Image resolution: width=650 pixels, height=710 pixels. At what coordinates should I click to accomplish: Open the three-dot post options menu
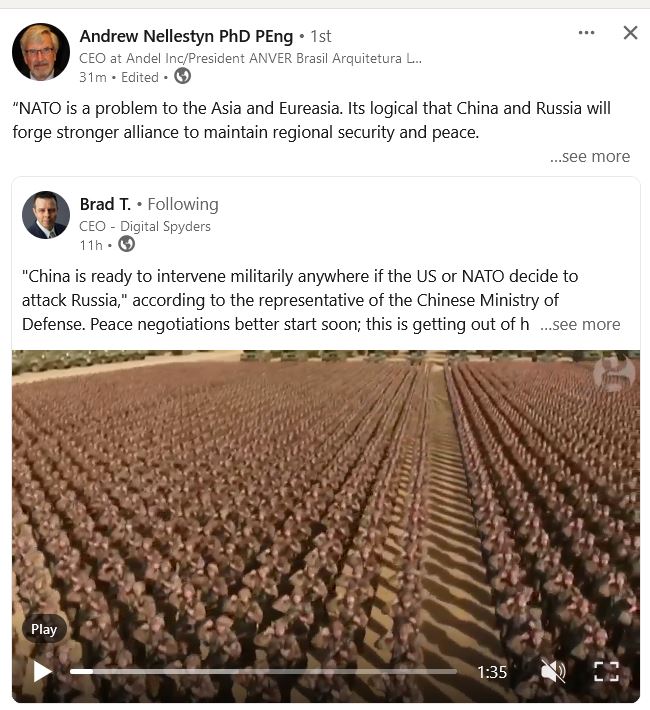(586, 33)
